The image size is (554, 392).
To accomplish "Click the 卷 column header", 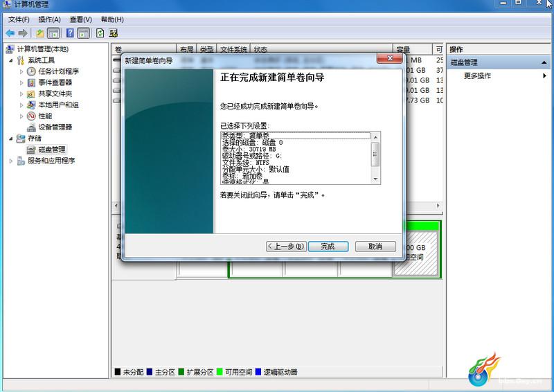I will (x=144, y=49).
